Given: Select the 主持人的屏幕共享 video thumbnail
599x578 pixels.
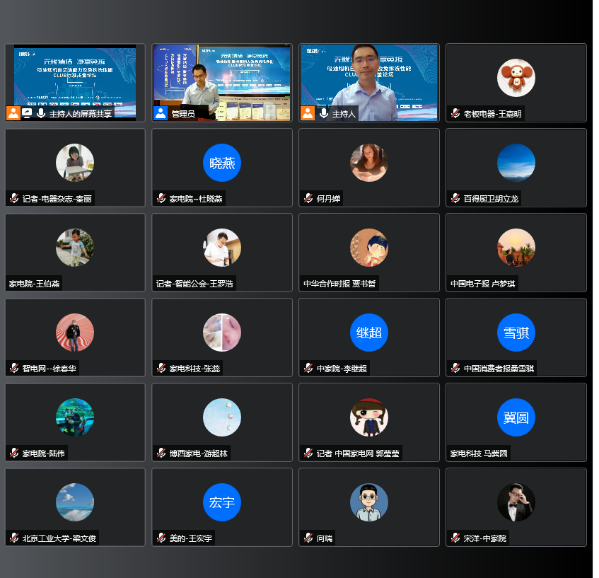Looking at the screenshot, I should coord(75,83).
